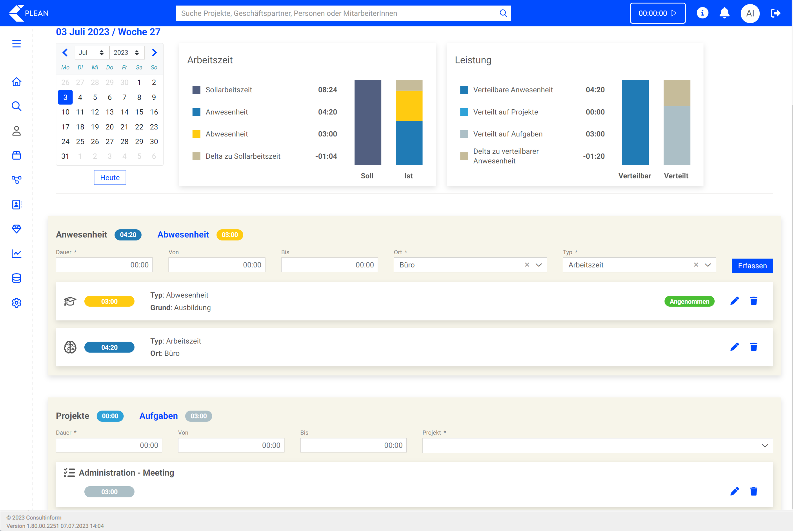Click the notification bell icon
Screen dimensions: 793x532
pos(724,13)
